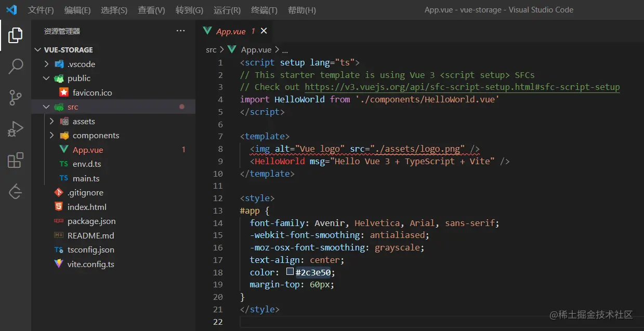The image size is (644, 331).
Task: Open the 帮助(H) menu
Action: [x=301, y=10]
